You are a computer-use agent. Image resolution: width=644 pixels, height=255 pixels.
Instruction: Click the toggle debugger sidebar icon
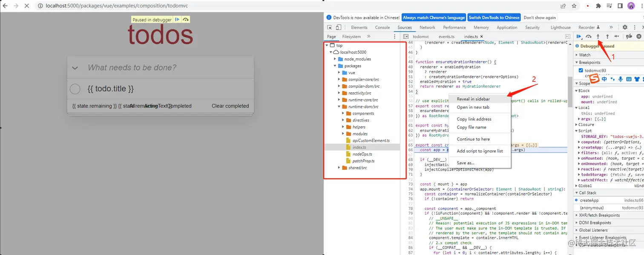[x=567, y=37]
